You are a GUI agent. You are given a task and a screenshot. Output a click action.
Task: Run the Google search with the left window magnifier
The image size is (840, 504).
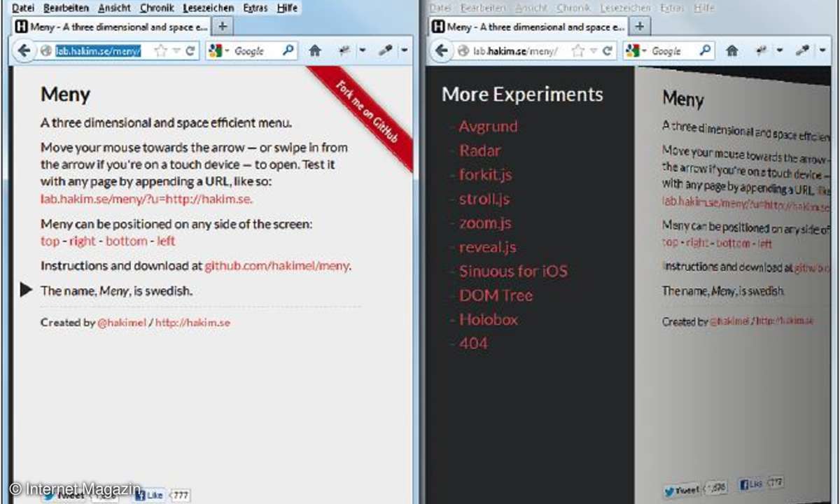click(x=288, y=50)
